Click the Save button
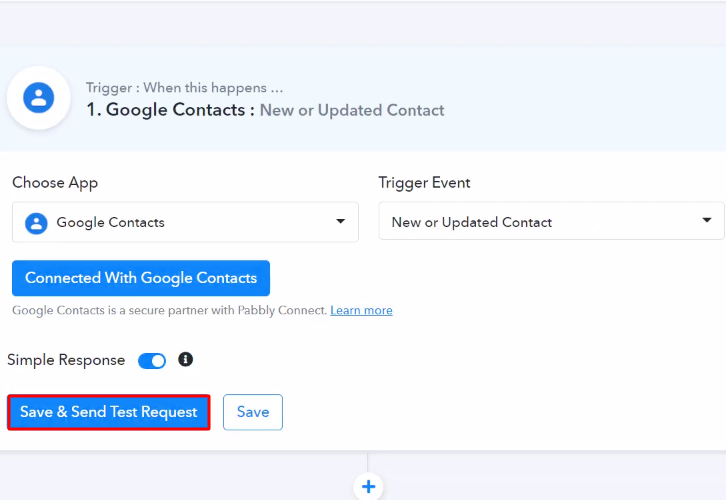The image size is (726, 500). (253, 412)
